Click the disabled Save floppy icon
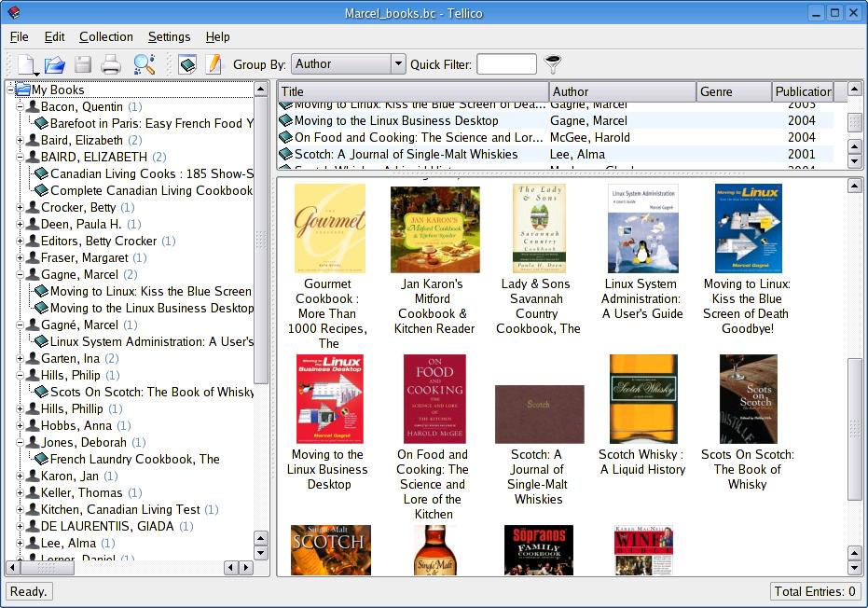The height and width of the screenshot is (608, 868). click(83, 64)
